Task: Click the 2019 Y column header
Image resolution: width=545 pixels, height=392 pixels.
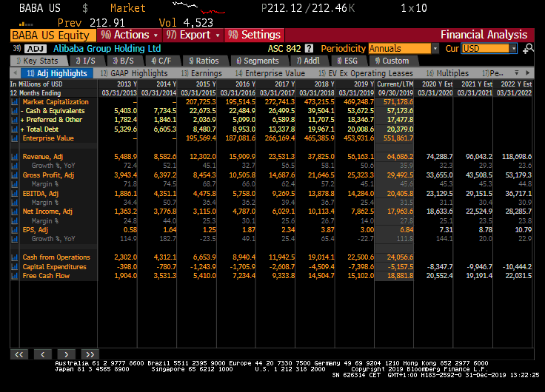Action: click(x=364, y=84)
